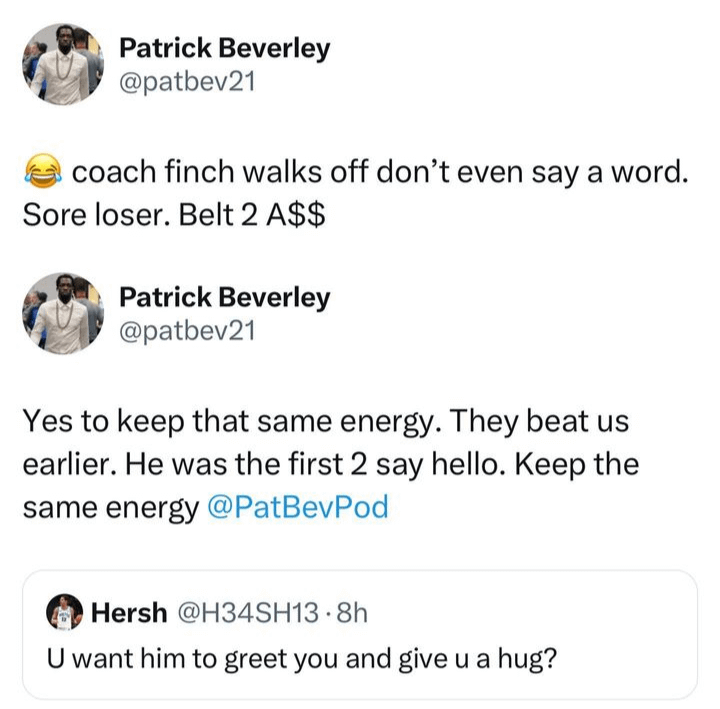
Task: Click the "Yes to keep that same energy" line
Action: 230,421
